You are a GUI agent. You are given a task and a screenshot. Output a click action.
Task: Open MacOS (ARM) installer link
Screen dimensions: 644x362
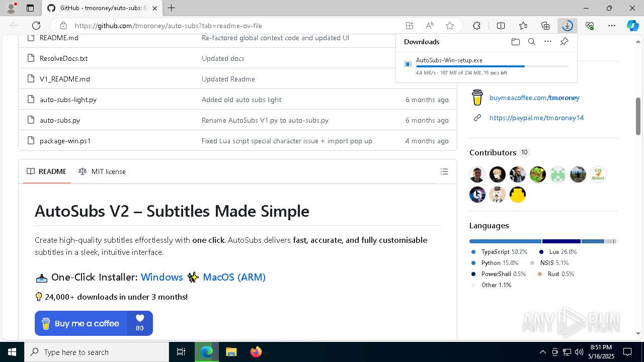click(234, 277)
